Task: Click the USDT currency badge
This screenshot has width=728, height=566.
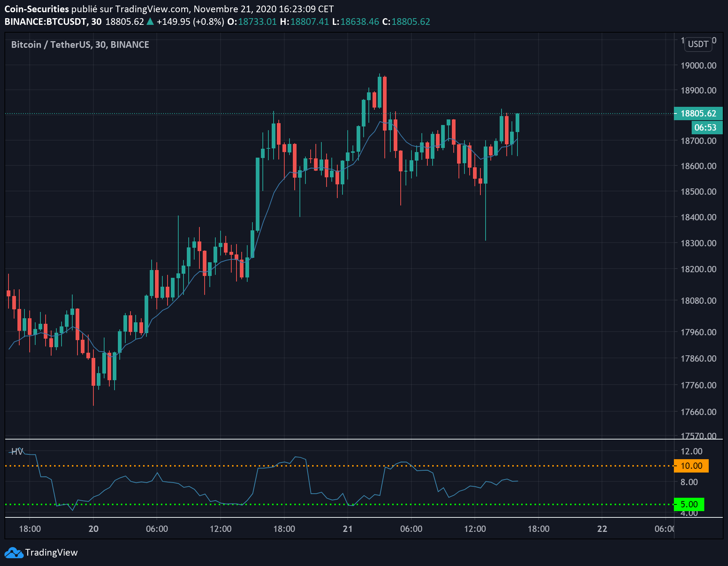Action: 698,44
